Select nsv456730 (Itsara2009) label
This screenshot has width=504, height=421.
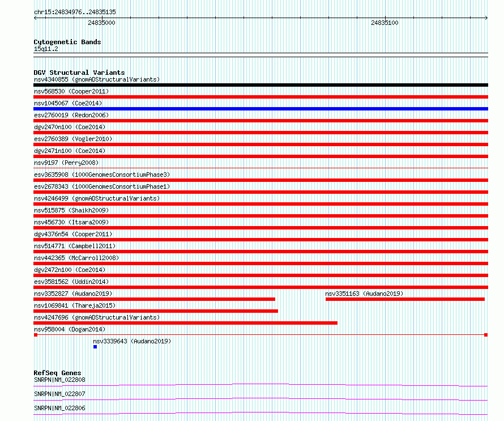(x=71, y=222)
